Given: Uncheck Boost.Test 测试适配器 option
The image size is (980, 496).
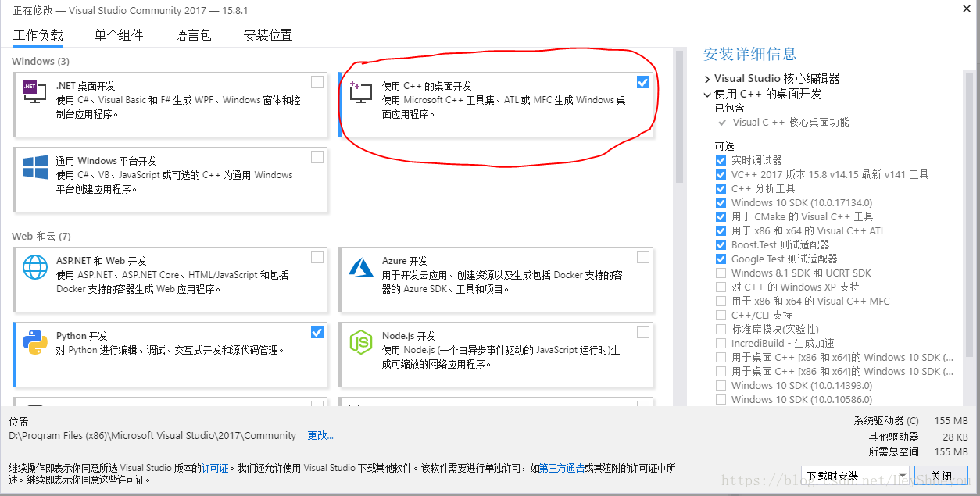Looking at the screenshot, I should click(x=721, y=244).
